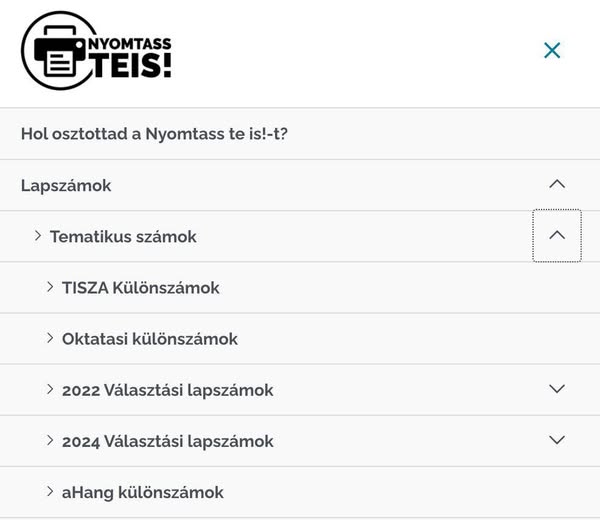Open "Hol osztottad a Nyomtass te is!-t?"
The image size is (600, 520).
coord(154,134)
